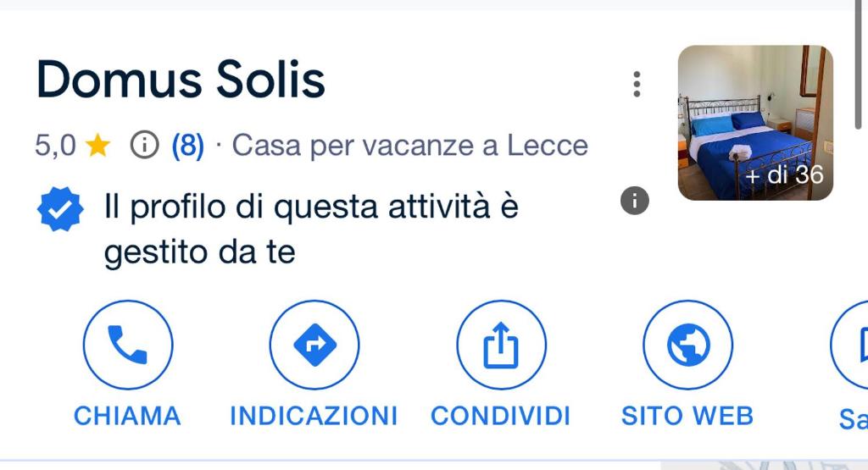Tap the outlined info icon near rating
Image resolution: width=868 pixels, height=470 pixels.
coord(145,147)
